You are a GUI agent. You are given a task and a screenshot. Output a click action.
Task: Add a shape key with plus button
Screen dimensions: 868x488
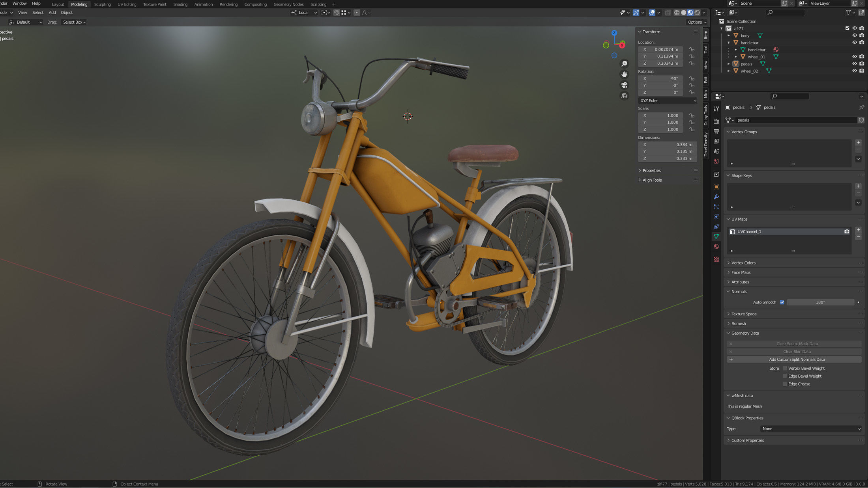coord(858,186)
